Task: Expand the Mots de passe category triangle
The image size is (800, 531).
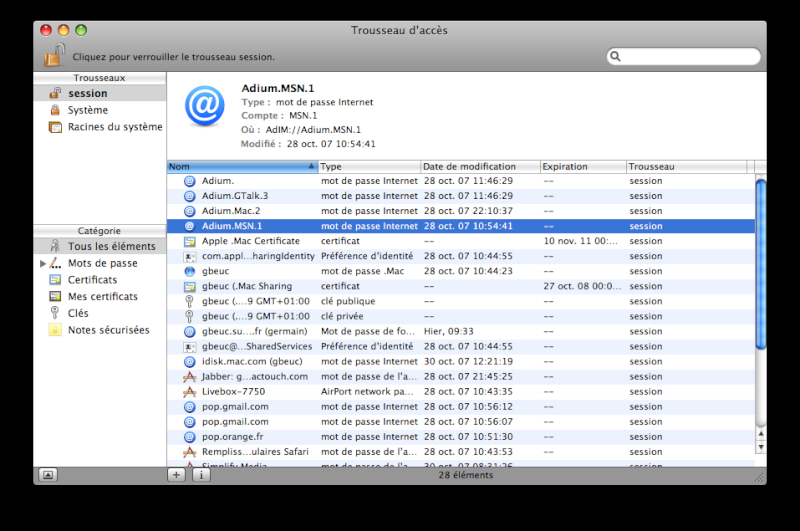Action: pyautogui.click(x=43, y=263)
